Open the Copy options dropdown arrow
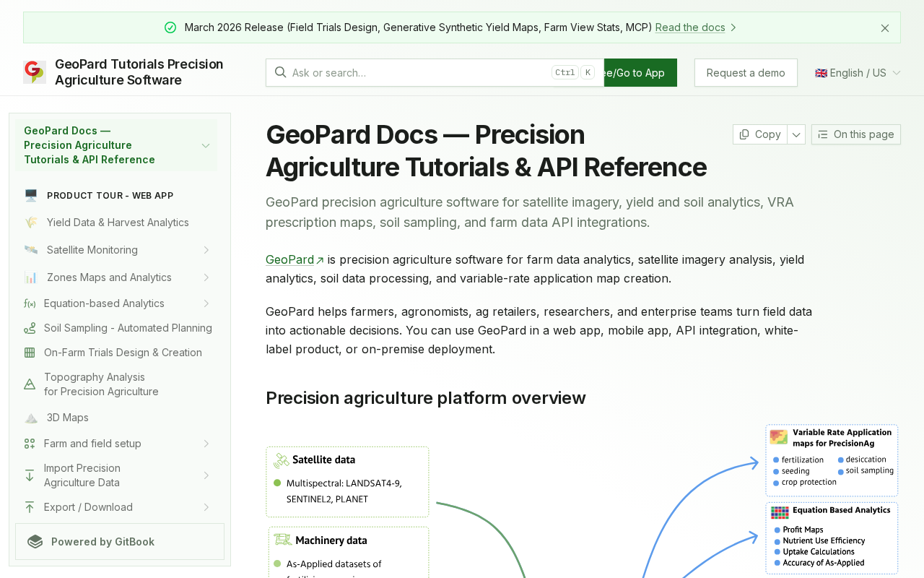Viewport: 924px width, 578px height. coord(796,134)
